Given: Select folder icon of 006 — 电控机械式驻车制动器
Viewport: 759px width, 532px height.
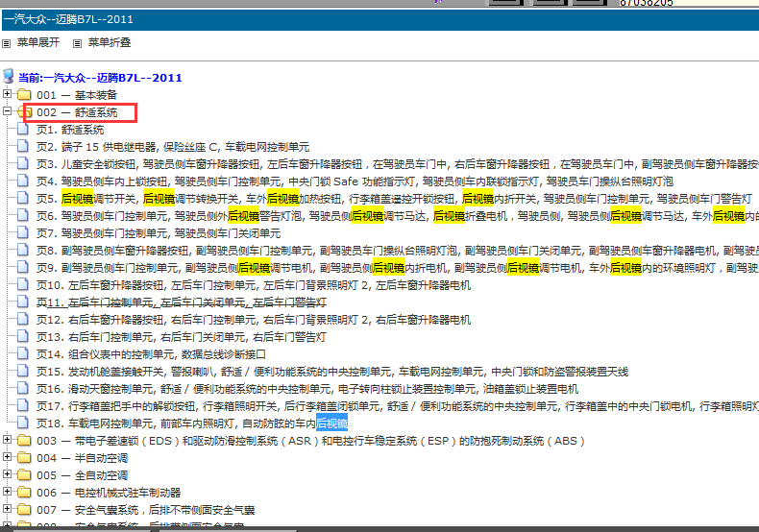Looking at the screenshot, I should tap(24, 493).
